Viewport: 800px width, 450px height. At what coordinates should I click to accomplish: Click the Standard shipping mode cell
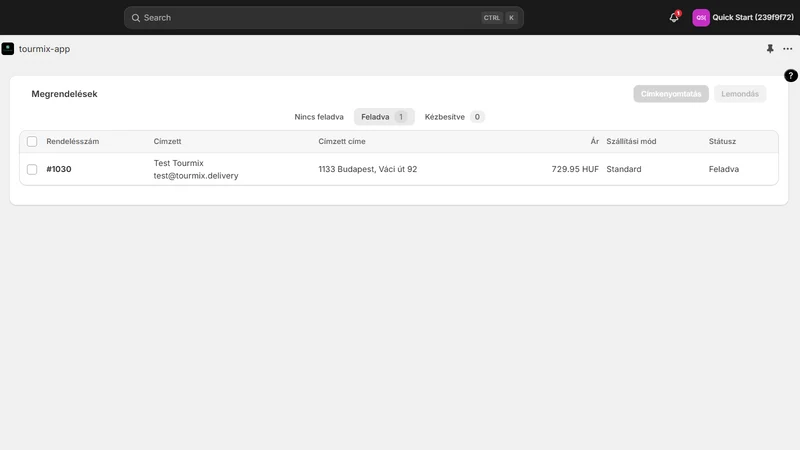(x=623, y=169)
